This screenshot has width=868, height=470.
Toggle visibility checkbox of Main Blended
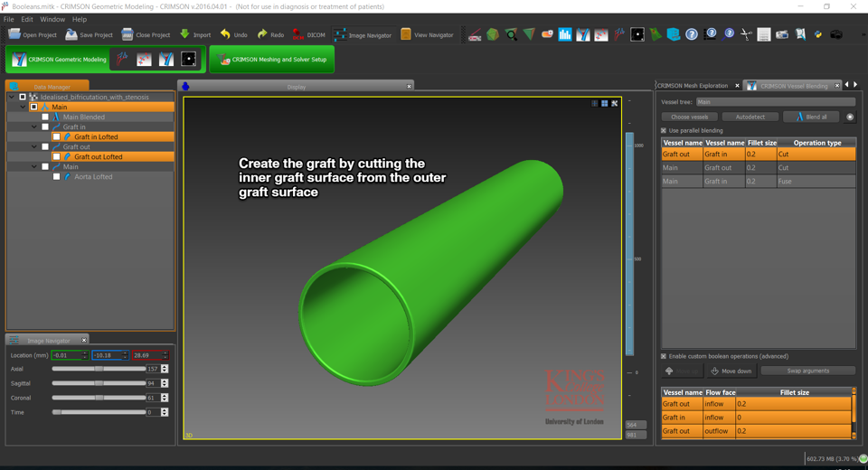(x=45, y=117)
